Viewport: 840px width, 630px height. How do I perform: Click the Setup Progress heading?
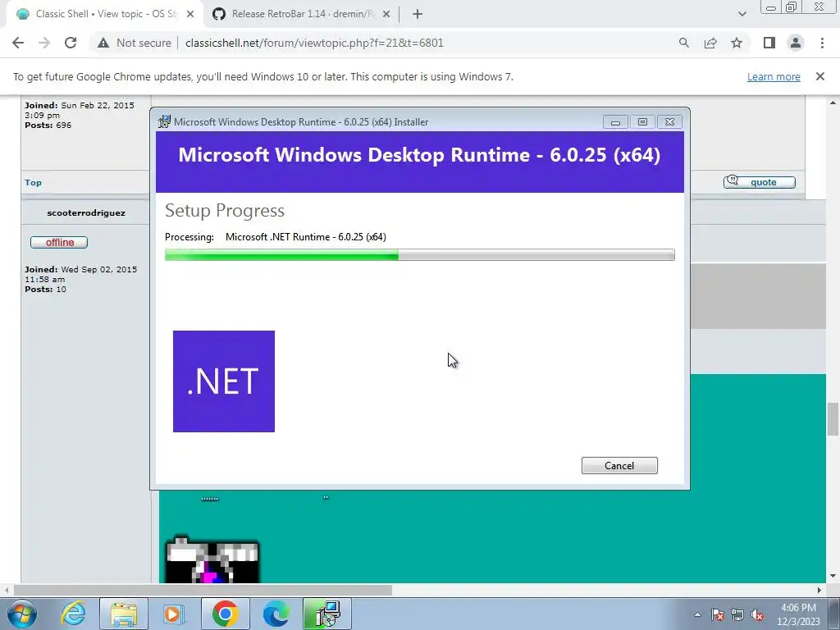tap(225, 211)
